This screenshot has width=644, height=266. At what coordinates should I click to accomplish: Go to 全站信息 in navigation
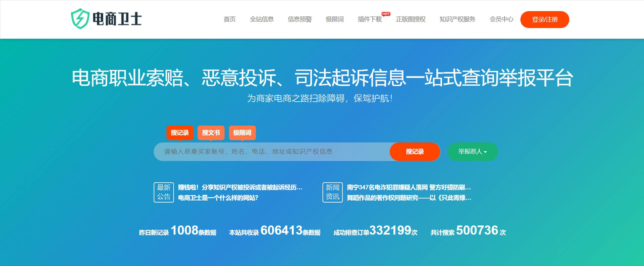pyautogui.click(x=262, y=19)
